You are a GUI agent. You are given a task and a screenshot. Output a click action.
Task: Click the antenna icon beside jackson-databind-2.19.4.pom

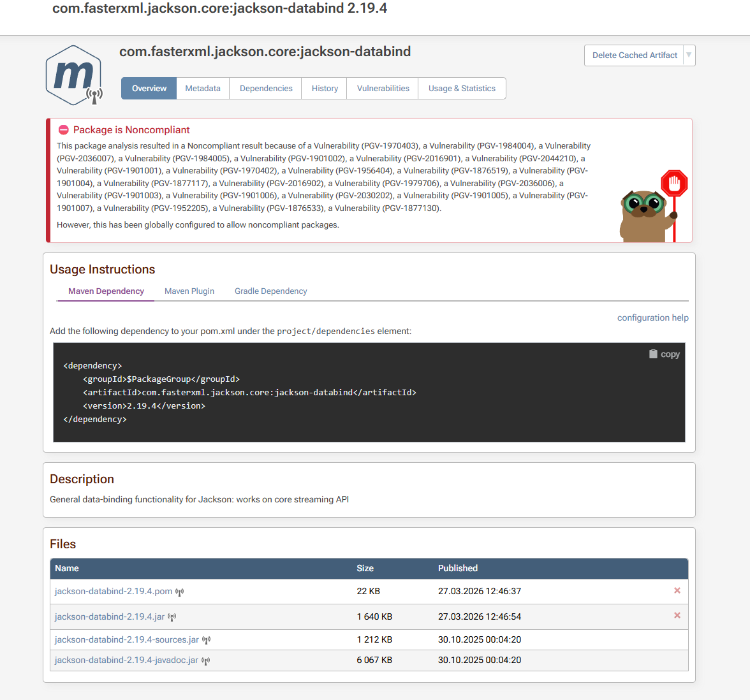[x=180, y=592]
